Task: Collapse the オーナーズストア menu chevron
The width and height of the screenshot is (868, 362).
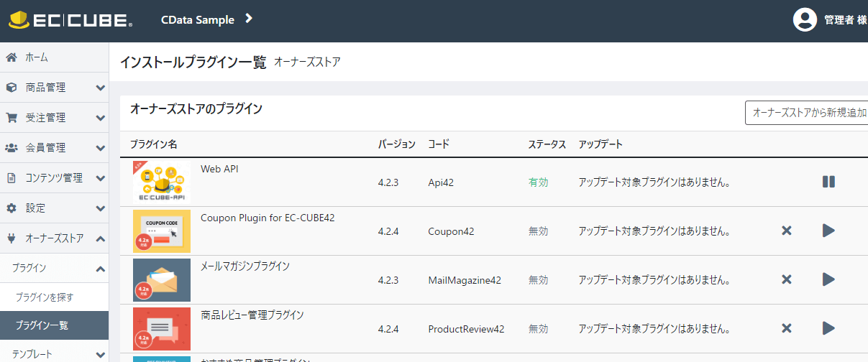Action: click(x=100, y=238)
